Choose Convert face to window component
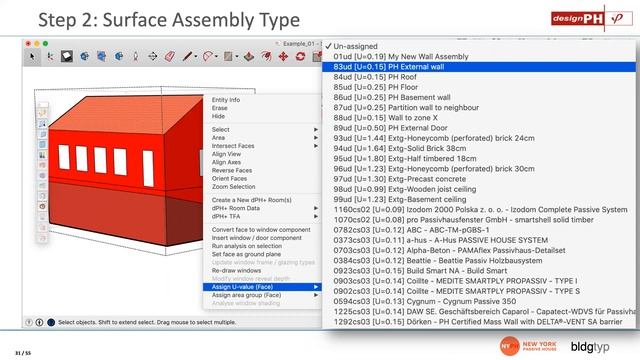The image size is (640, 360). tap(262, 230)
